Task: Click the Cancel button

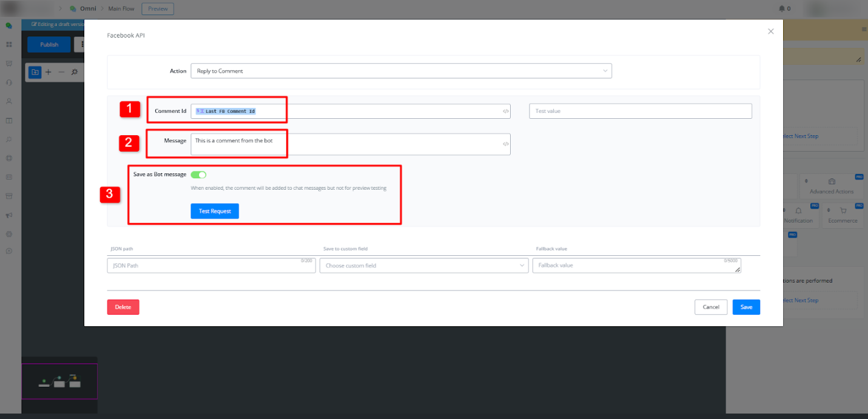Action: (x=710, y=307)
